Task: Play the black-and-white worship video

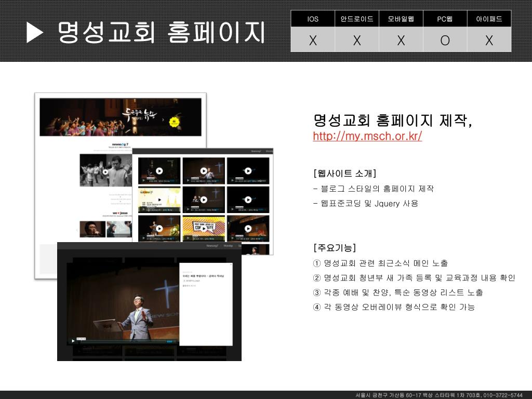Action: pyautogui.click(x=105, y=172)
